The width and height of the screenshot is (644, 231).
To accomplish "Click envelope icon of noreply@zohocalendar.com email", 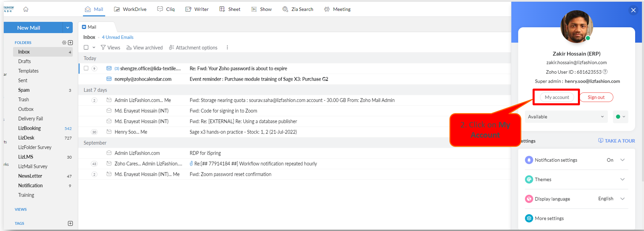I will coord(109,79).
